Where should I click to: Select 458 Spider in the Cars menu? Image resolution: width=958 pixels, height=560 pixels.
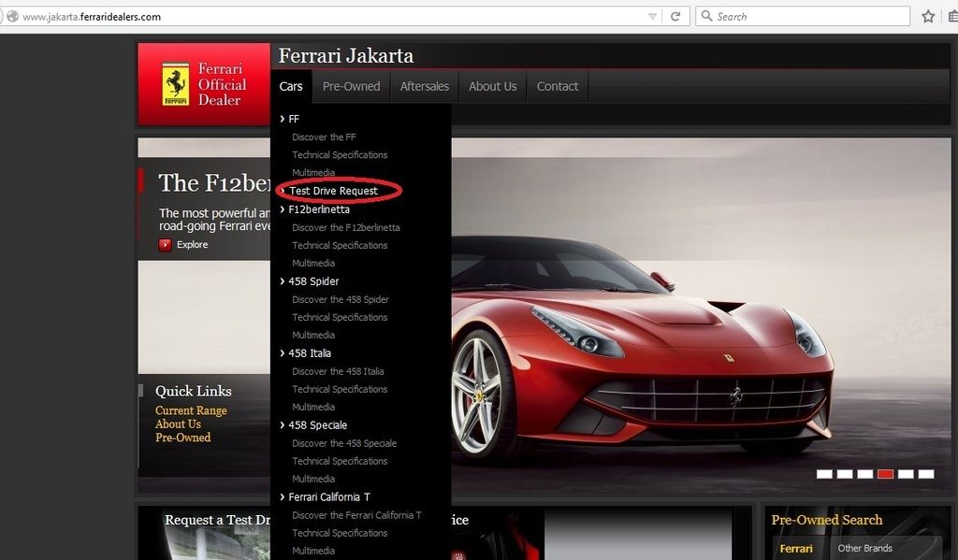tap(313, 281)
